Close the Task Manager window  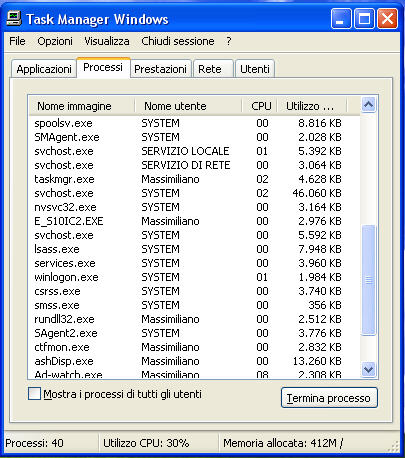(387, 19)
